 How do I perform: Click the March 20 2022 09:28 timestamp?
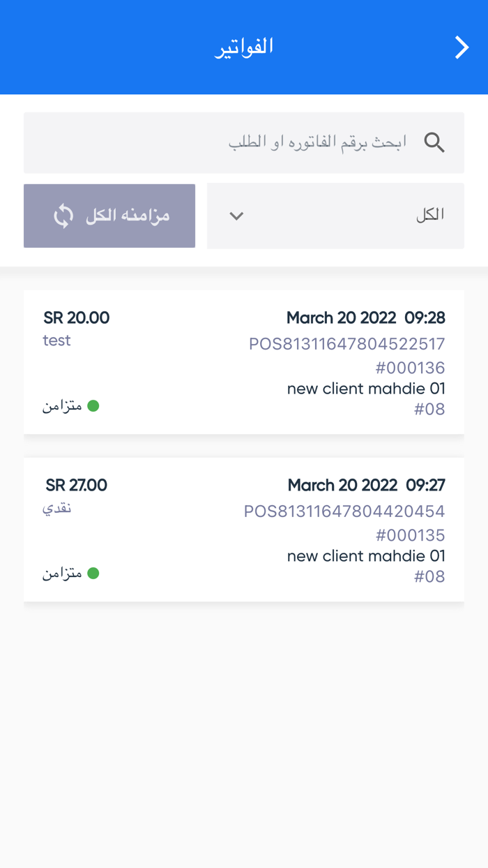(367, 317)
